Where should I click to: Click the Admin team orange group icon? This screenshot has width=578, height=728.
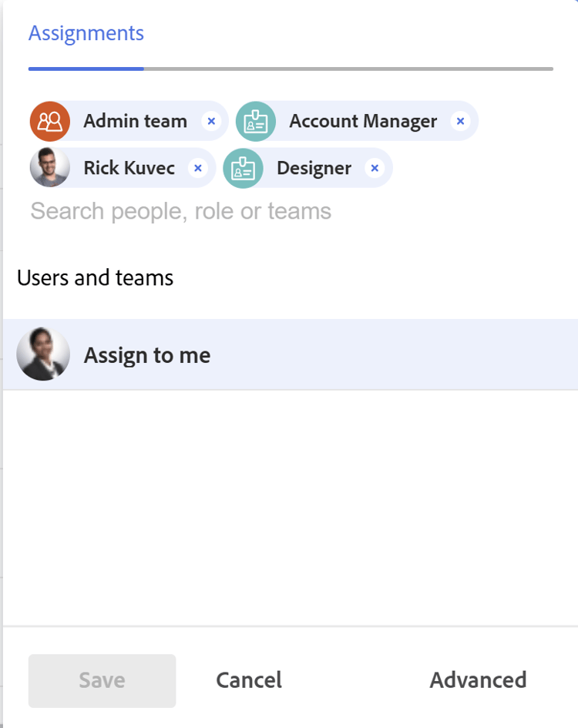pos(50,121)
